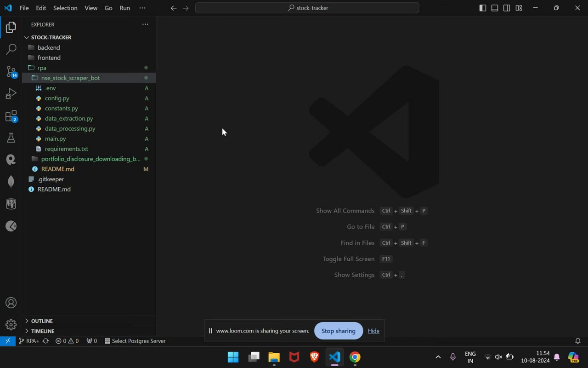This screenshot has height=368, width=588.
Task: Synchronize changes for RPA branch
Action: pos(45,341)
